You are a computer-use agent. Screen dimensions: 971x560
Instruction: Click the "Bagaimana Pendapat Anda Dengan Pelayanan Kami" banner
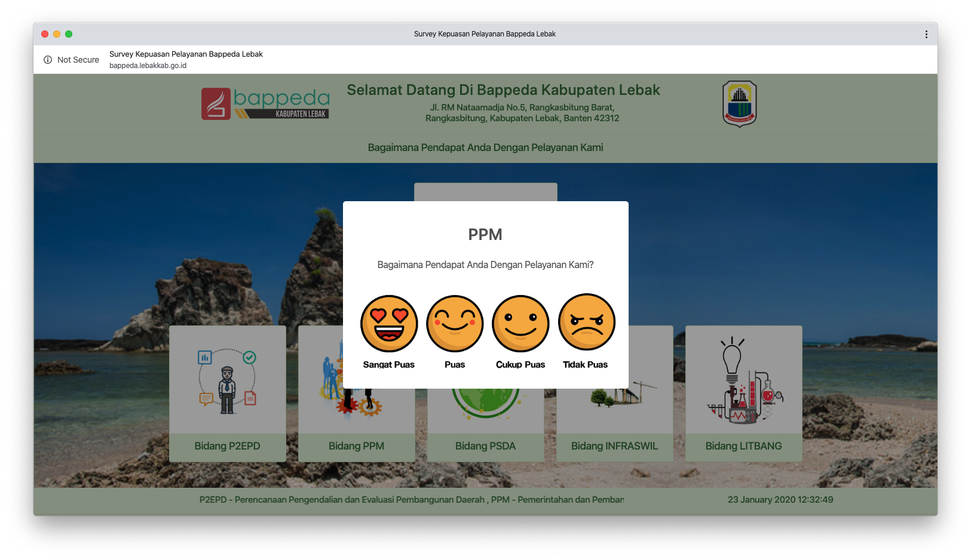[486, 147]
